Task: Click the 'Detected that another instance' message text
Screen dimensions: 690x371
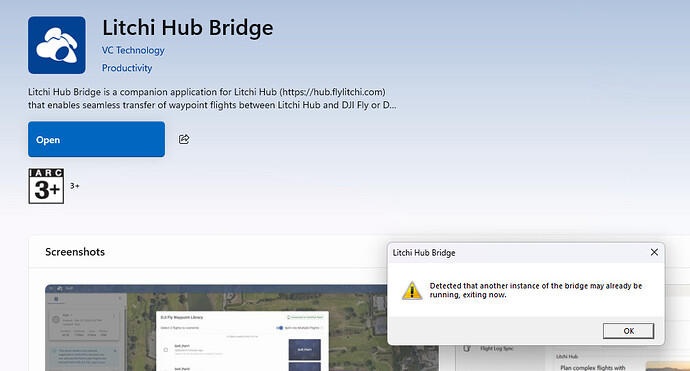Action: coord(536,290)
